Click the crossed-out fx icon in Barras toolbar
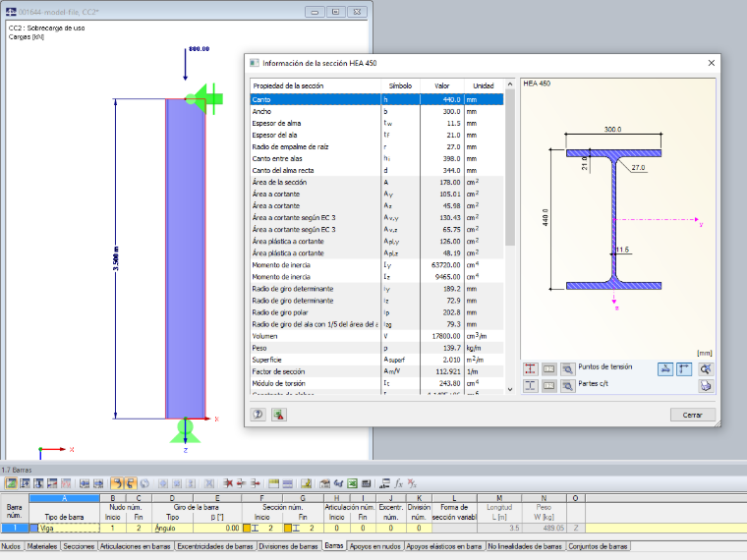Screen dimensions: 747x560 point(412,483)
